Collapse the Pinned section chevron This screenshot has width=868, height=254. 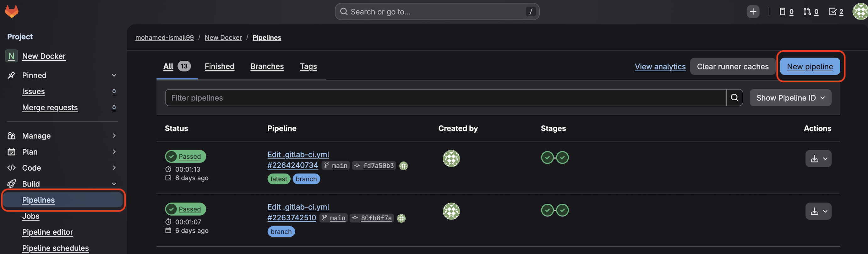[x=114, y=75]
